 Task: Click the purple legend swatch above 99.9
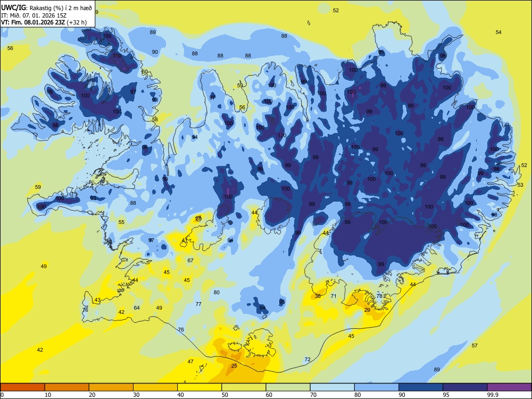[509, 387]
